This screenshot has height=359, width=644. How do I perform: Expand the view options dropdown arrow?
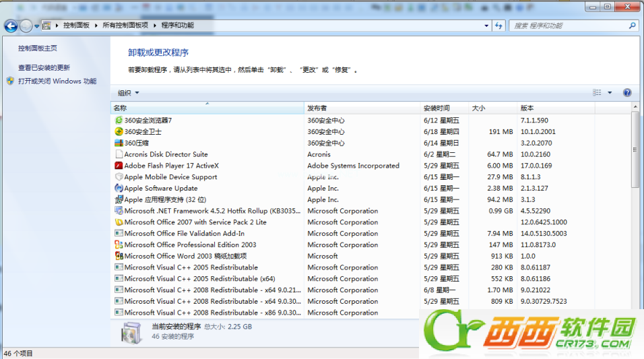[610, 92]
